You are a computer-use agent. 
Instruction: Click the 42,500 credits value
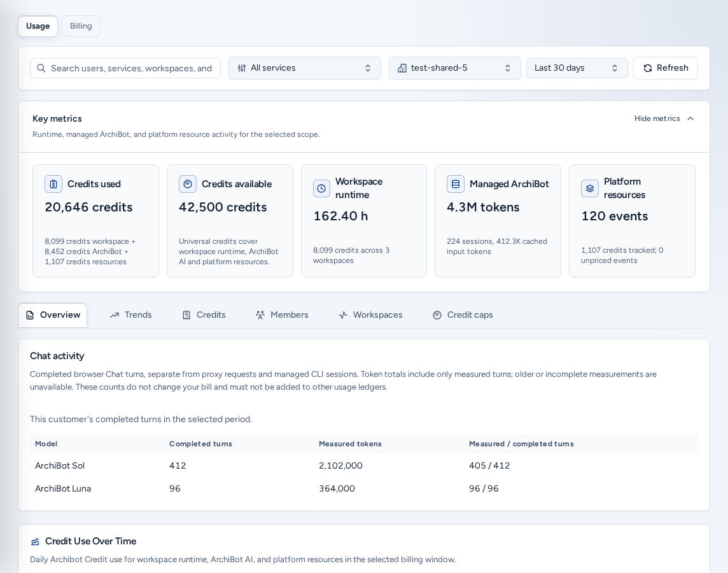click(223, 207)
